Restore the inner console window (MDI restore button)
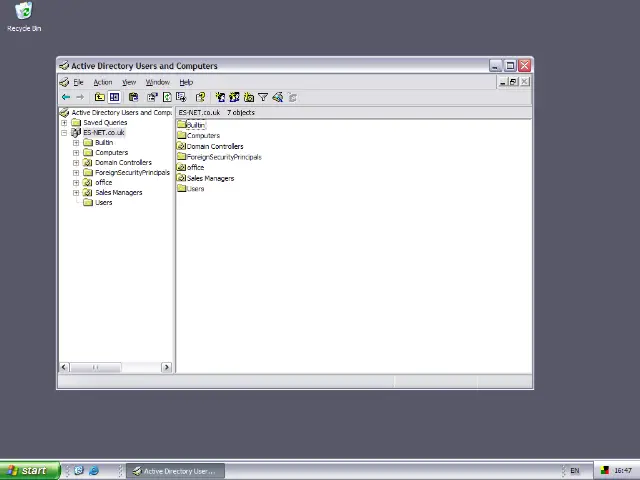This screenshot has width=640, height=480. [x=513, y=82]
